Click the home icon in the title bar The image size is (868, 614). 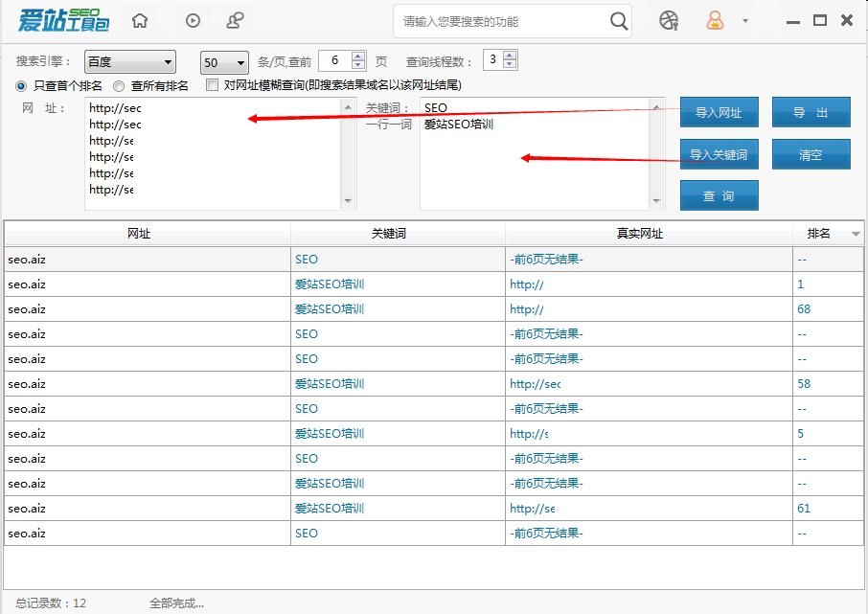[x=138, y=19]
